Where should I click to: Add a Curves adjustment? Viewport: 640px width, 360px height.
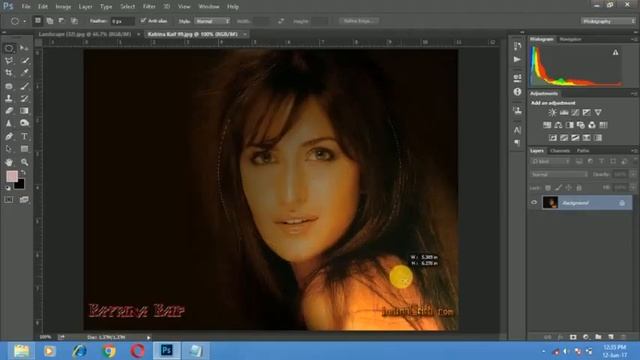pos(575,112)
